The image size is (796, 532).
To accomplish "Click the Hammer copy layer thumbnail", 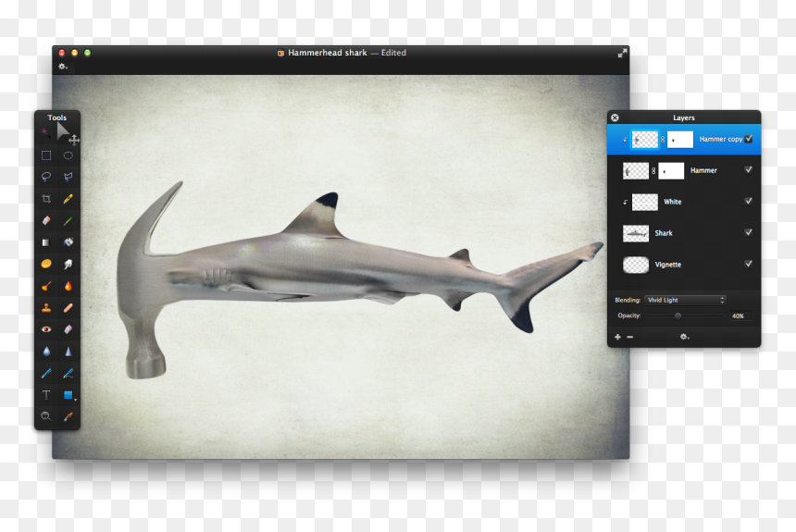I will pyautogui.click(x=645, y=139).
